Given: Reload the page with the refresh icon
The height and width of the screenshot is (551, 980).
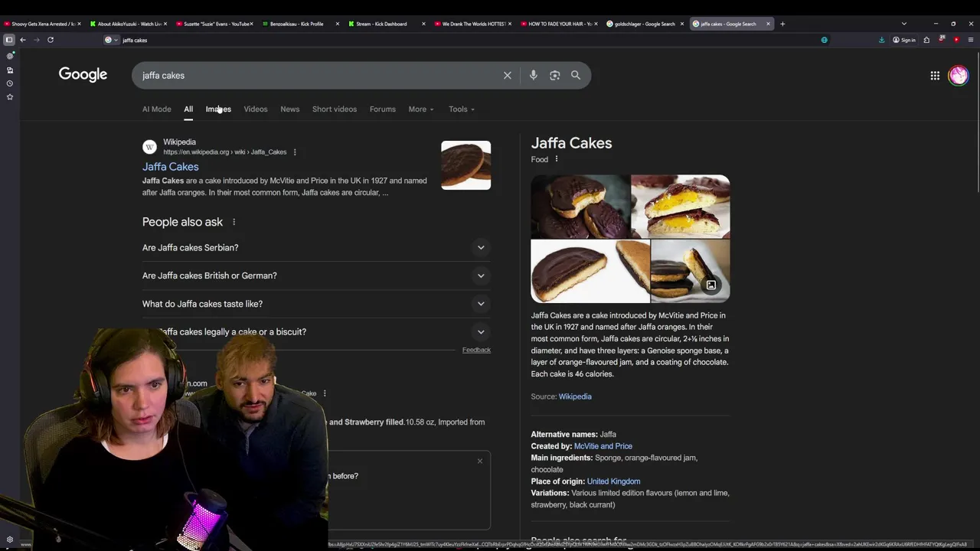Looking at the screenshot, I should pyautogui.click(x=51, y=40).
